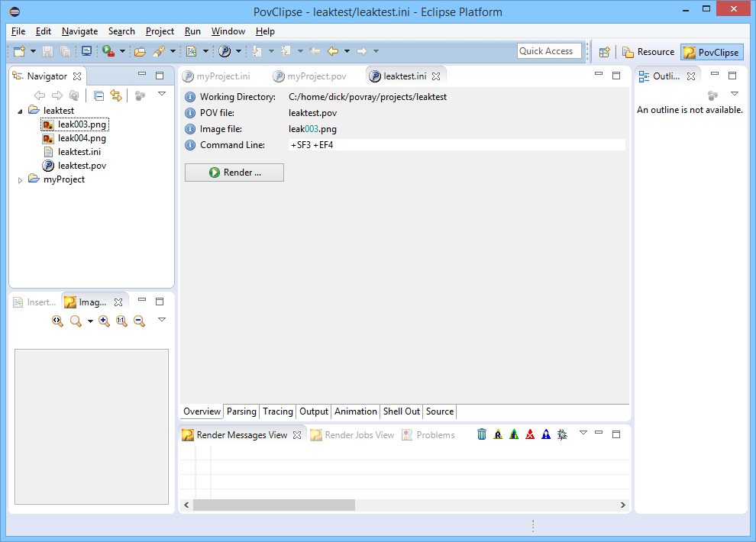Select leaktest.pov in the Navigator
The image size is (756, 542).
click(x=75, y=166)
